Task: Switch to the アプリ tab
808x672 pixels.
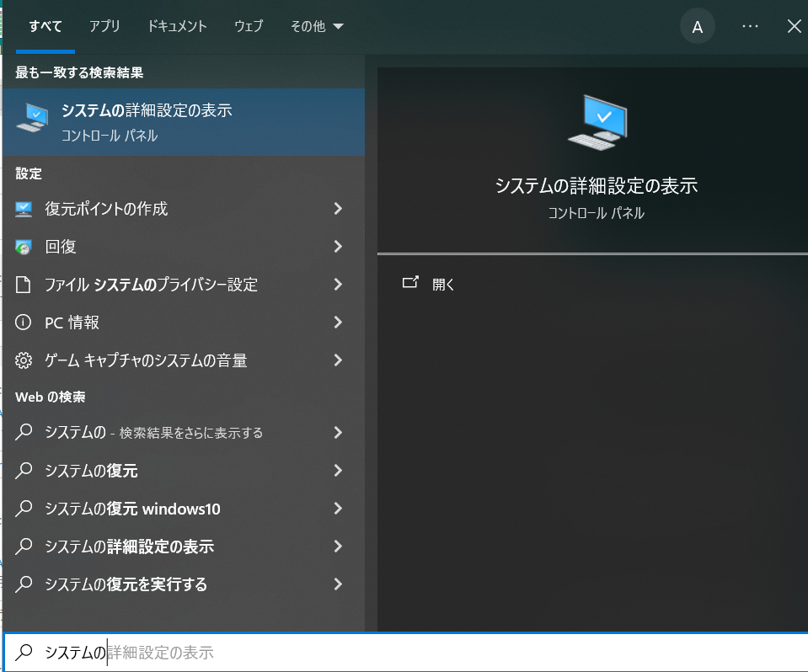Action: click(104, 26)
